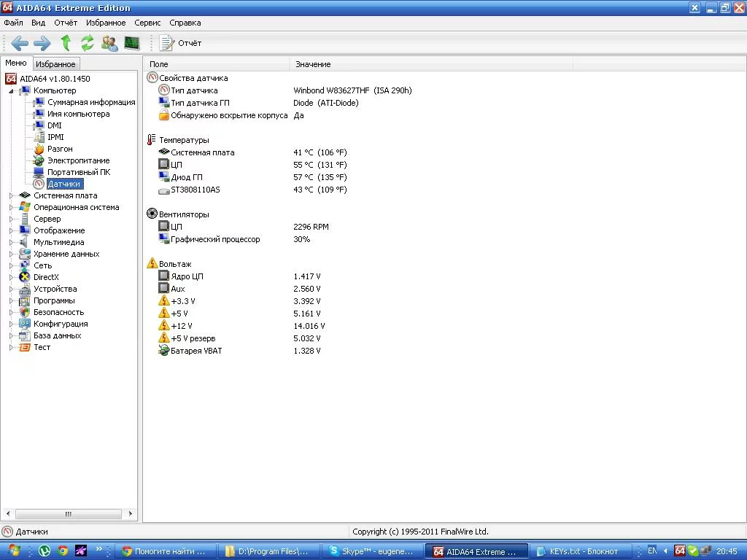Open the users management toolbar icon
The width and height of the screenshot is (747, 560).
109,43
